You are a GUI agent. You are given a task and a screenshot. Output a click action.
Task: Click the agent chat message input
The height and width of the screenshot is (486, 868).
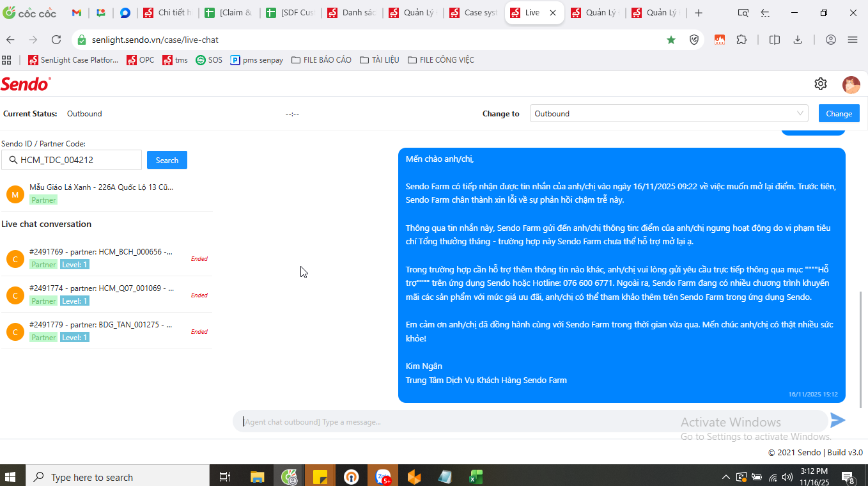(531, 421)
